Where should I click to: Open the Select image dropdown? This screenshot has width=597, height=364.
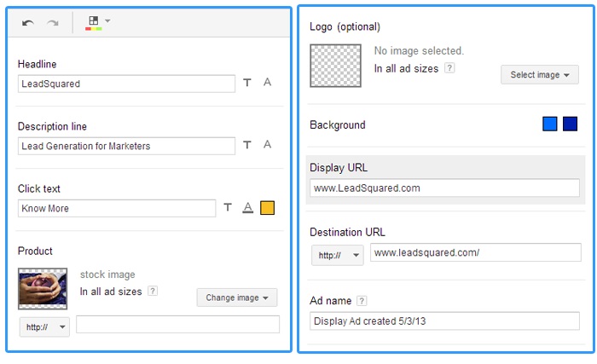[x=540, y=75]
